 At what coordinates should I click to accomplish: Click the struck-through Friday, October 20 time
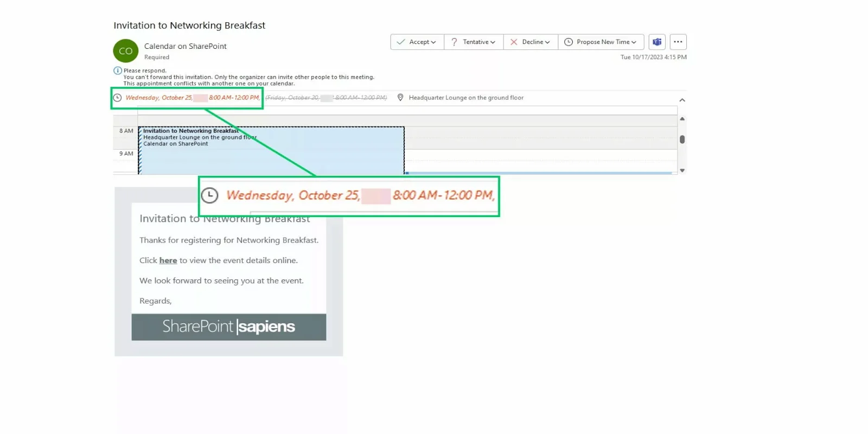click(x=326, y=98)
